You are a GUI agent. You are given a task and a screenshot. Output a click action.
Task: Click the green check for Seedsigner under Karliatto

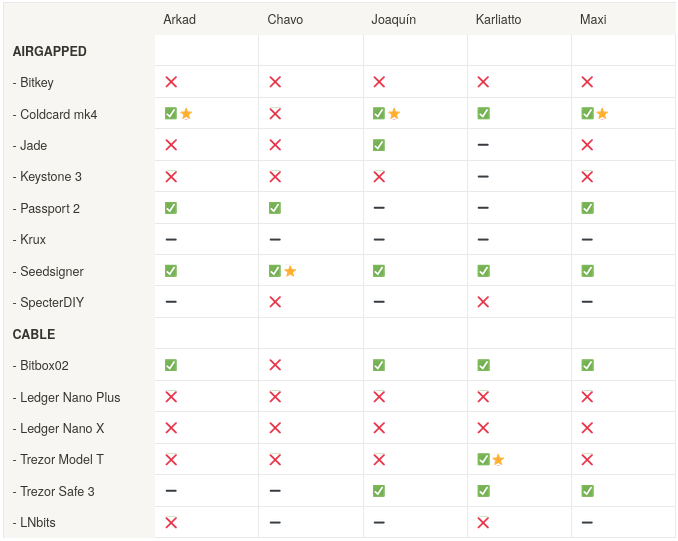click(483, 271)
